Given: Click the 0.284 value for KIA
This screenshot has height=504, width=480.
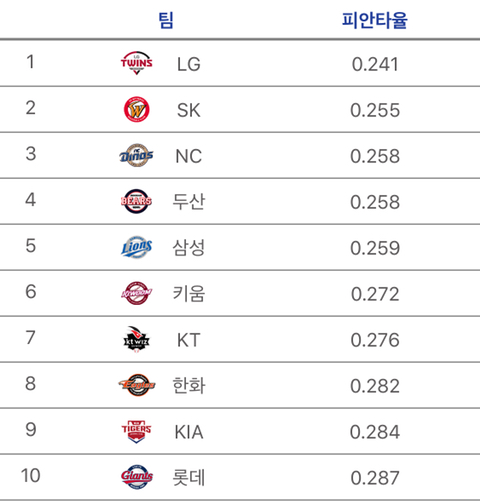Looking at the screenshot, I should click(375, 432).
